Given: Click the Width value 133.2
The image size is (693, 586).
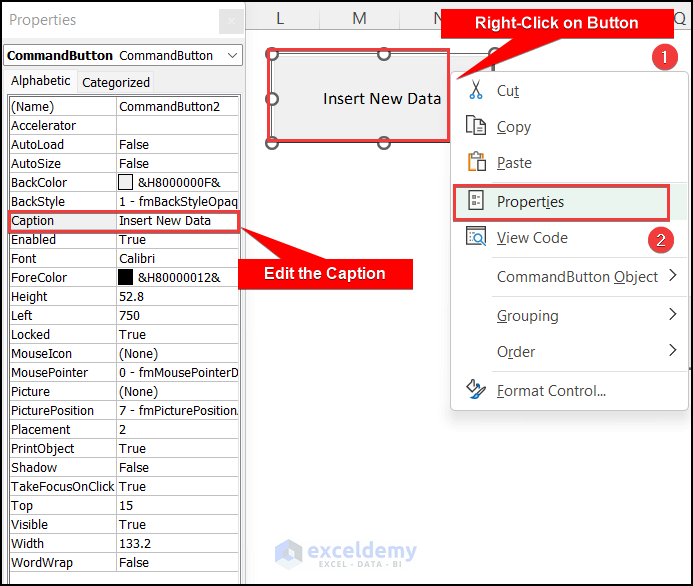Looking at the screenshot, I should pyautogui.click(x=178, y=544).
